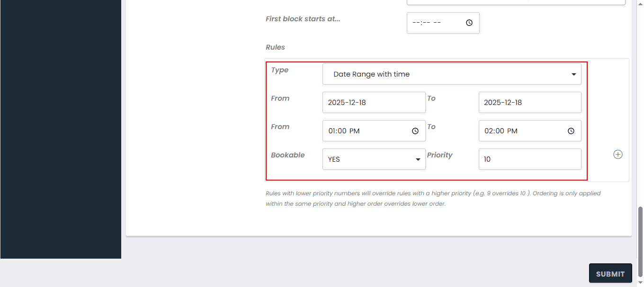Select PM segment in the From time field
The width and height of the screenshot is (644, 287).
pyautogui.click(x=355, y=131)
